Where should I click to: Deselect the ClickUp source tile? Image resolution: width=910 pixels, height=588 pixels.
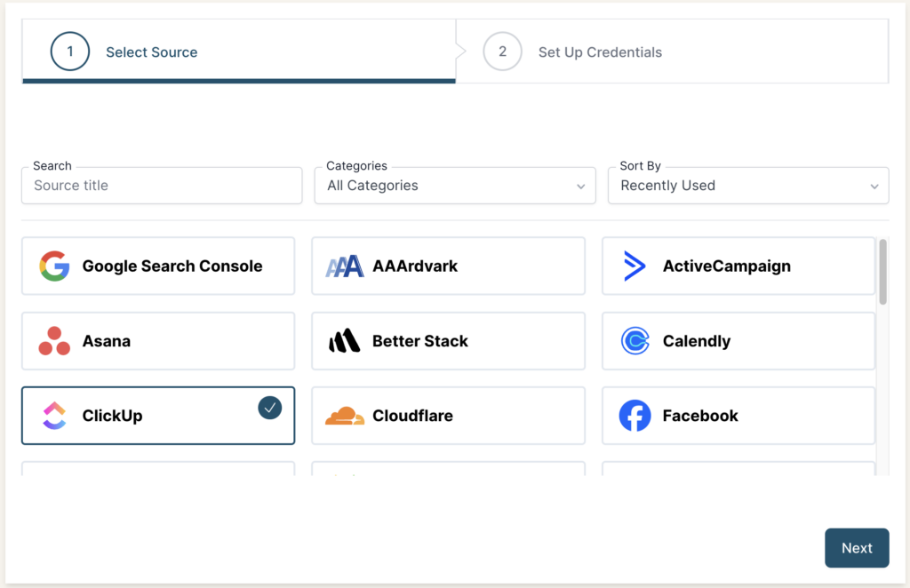[158, 416]
